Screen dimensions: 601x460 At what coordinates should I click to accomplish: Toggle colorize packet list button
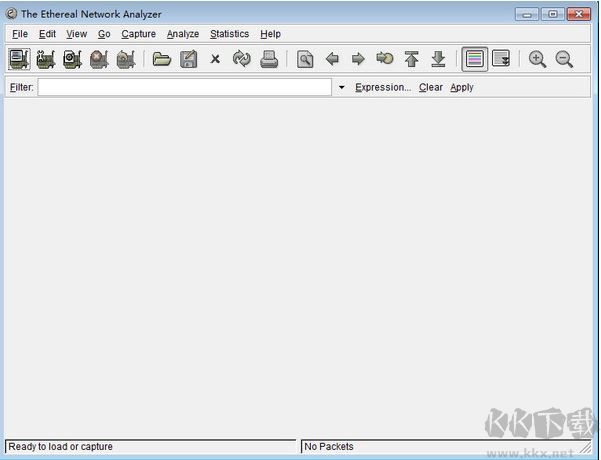pos(475,59)
